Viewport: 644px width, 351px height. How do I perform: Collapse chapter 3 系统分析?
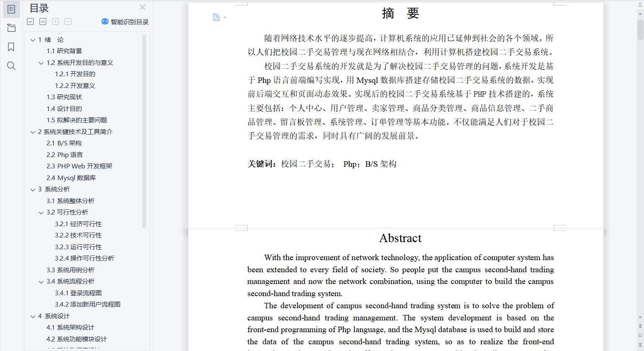click(x=33, y=189)
